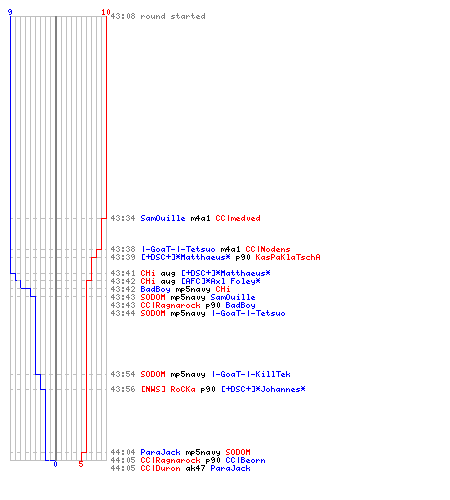Screen dimensions: 450x500
Task: Click BadBoy killer name at 43:42
Action: (155, 289)
